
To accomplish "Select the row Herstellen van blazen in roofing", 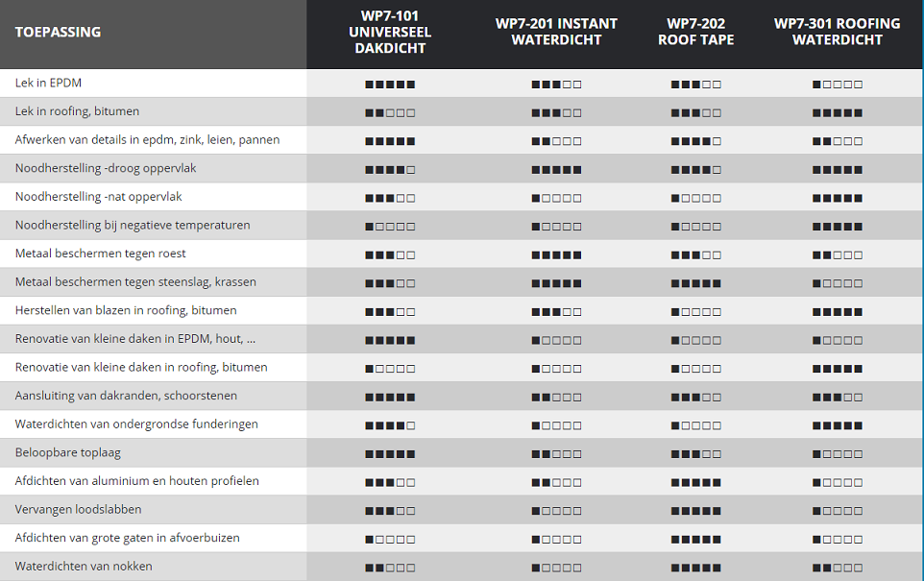I will pyautogui.click(x=126, y=311).
